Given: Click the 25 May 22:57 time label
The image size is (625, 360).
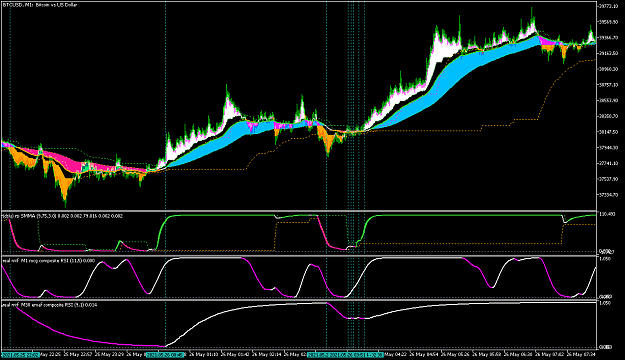Looking at the screenshot, I should pos(79,354).
